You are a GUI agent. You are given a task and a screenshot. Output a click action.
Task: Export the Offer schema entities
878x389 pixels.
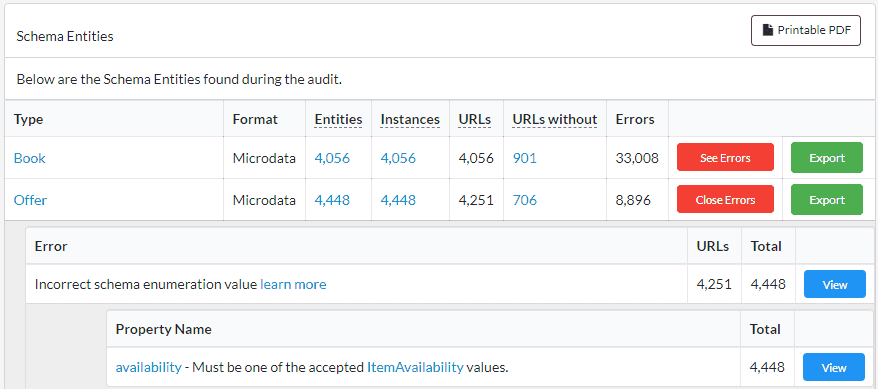point(826,200)
